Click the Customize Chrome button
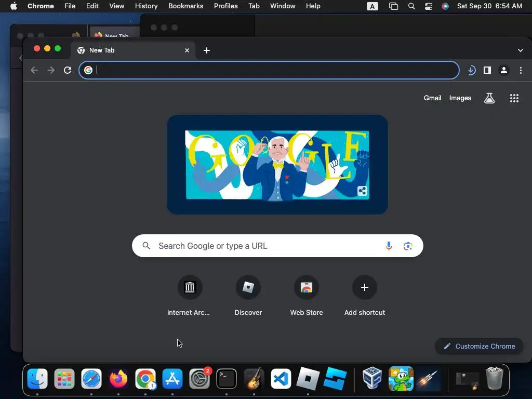Viewport: 532px width, 399px height. (x=479, y=346)
